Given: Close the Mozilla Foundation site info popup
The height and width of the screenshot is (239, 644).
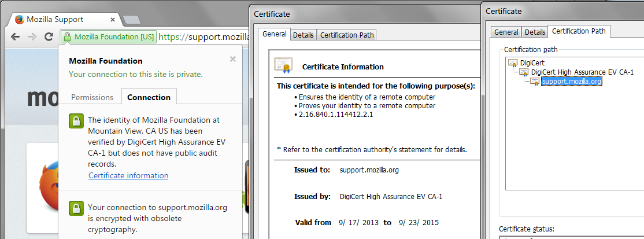Looking at the screenshot, I should pyautogui.click(x=233, y=59).
